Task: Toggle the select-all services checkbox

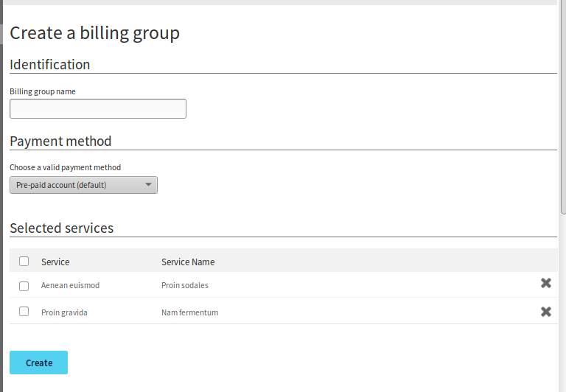Action: (24, 261)
